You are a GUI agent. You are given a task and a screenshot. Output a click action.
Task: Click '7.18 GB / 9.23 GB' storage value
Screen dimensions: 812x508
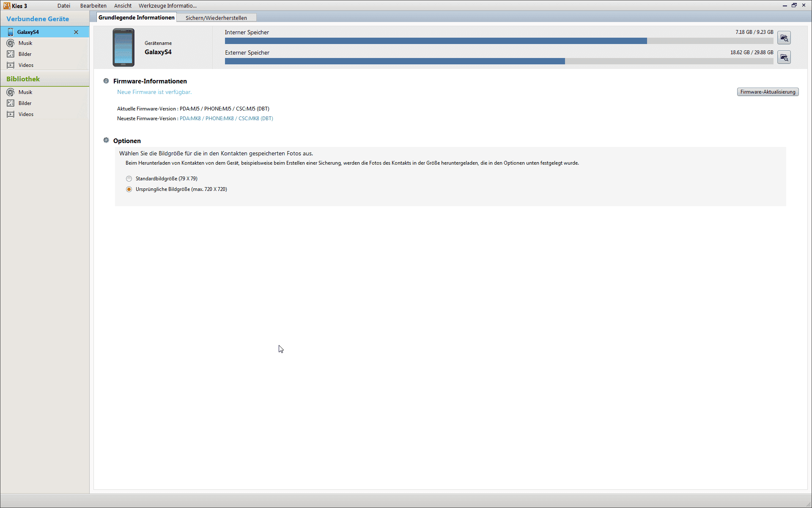pyautogui.click(x=754, y=32)
